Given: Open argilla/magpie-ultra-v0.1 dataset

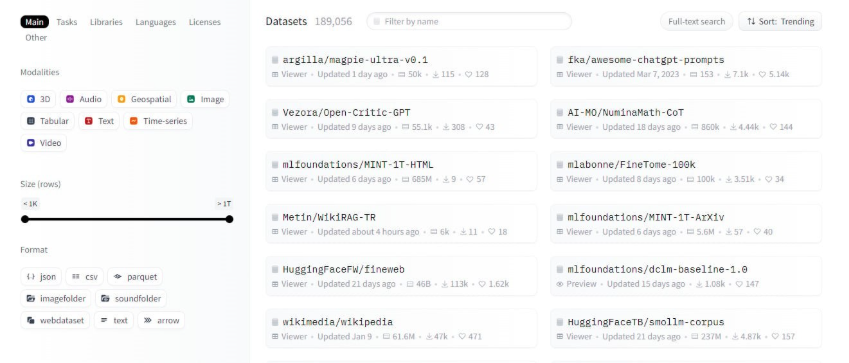Looking at the screenshot, I should pos(401,66).
